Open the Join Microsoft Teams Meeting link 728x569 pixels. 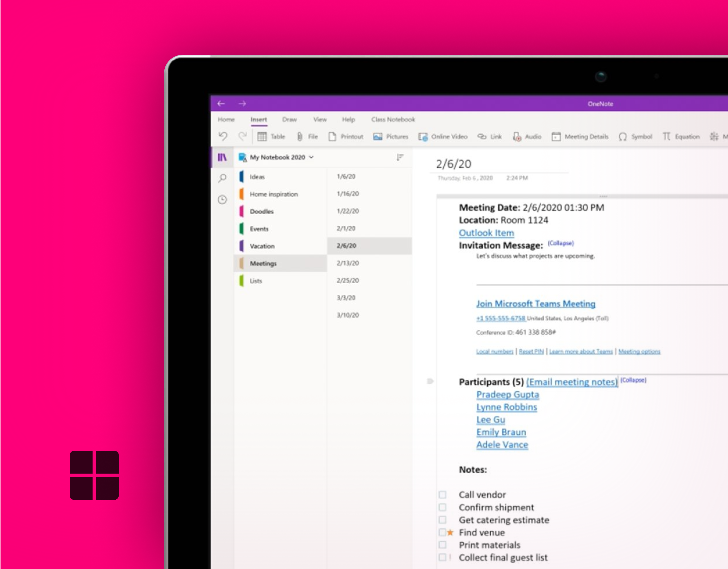click(536, 304)
